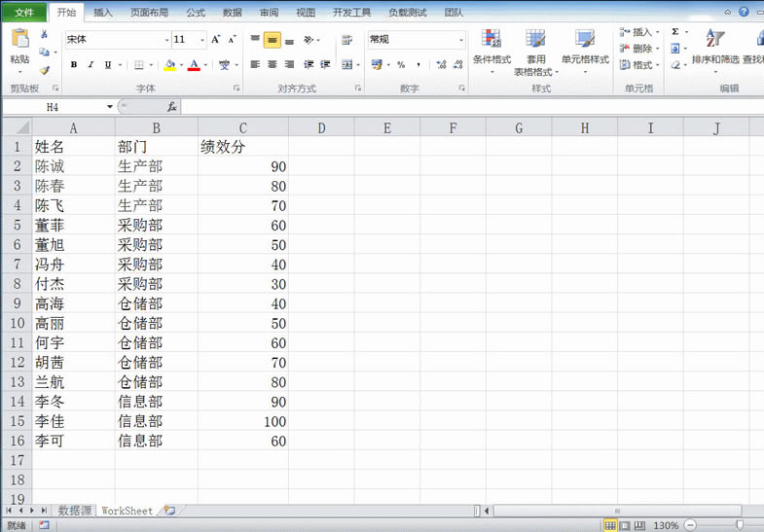Center text horizontally

tap(272, 64)
